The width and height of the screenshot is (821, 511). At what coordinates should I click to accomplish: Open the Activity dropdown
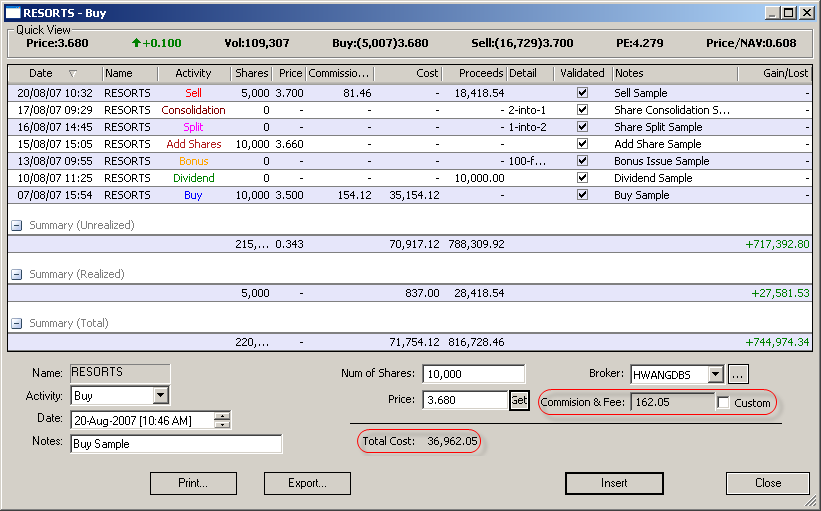(161, 395)
